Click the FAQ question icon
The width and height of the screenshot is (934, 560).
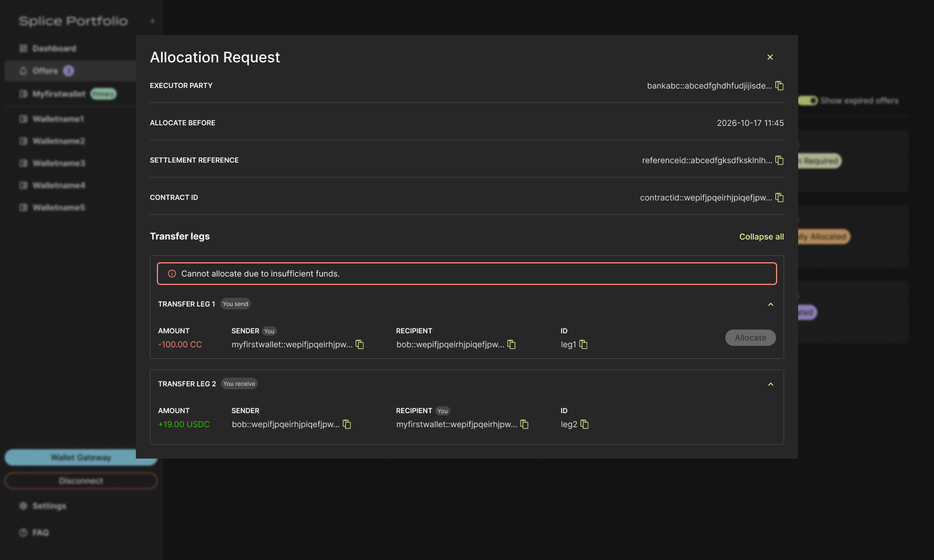pyautogui.click(x=23, y=533)
